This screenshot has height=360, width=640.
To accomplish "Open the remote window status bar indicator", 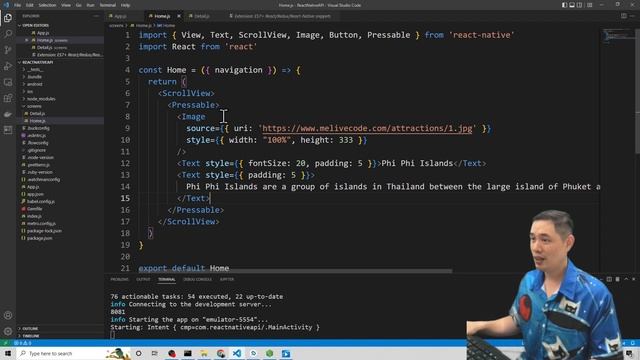I will point(5,343).
